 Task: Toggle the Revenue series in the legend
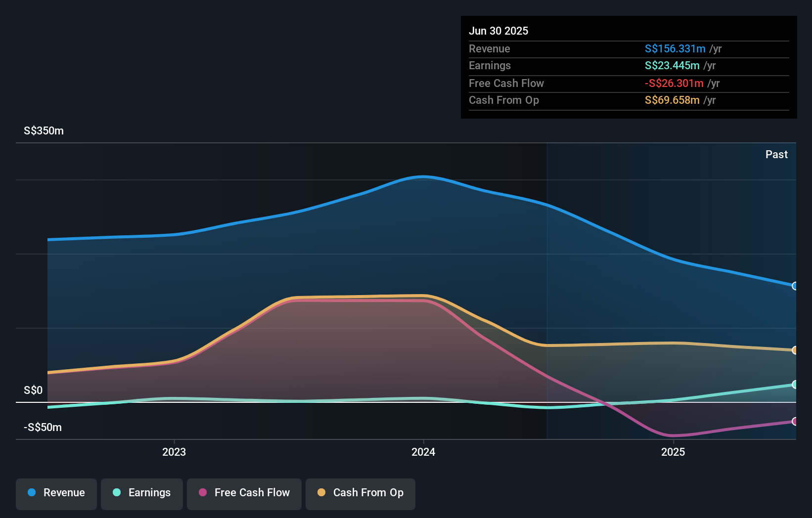click(x=56, y=493)
